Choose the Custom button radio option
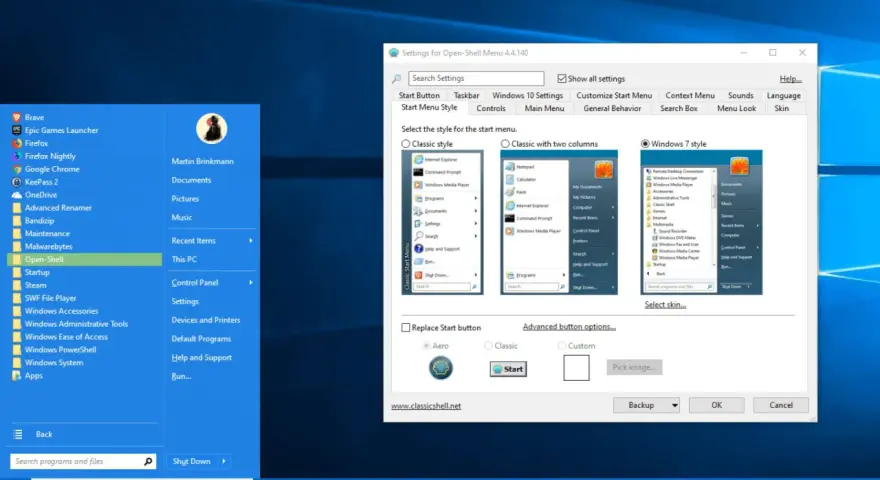The image size is (880, 480). (x=562, y=346)
